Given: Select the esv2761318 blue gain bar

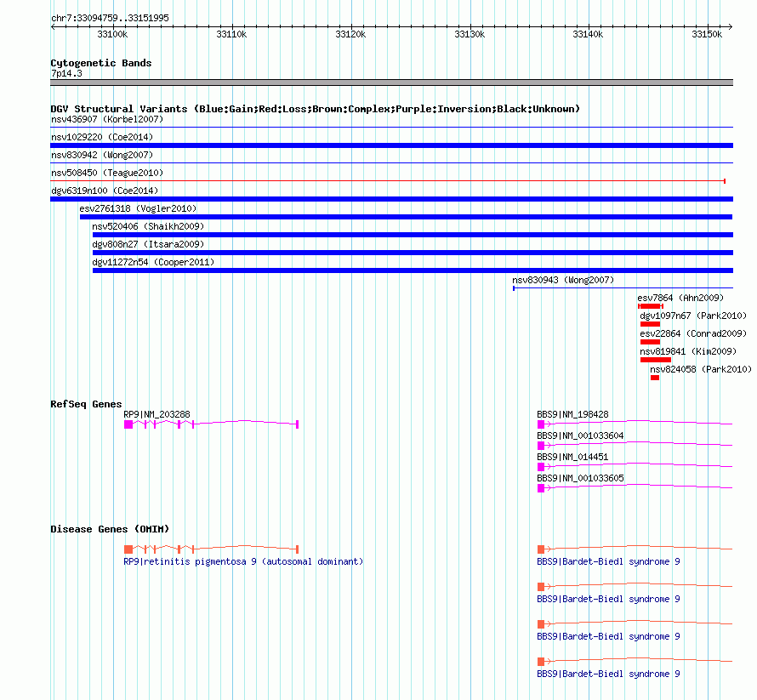Looking at the screenshot, I should [x=406, y=217].
